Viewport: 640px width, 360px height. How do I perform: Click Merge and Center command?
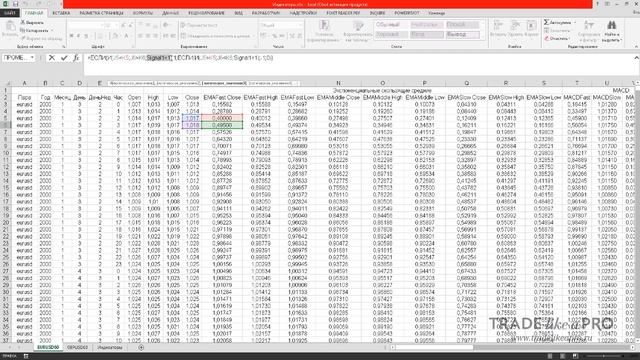(216, 36)
